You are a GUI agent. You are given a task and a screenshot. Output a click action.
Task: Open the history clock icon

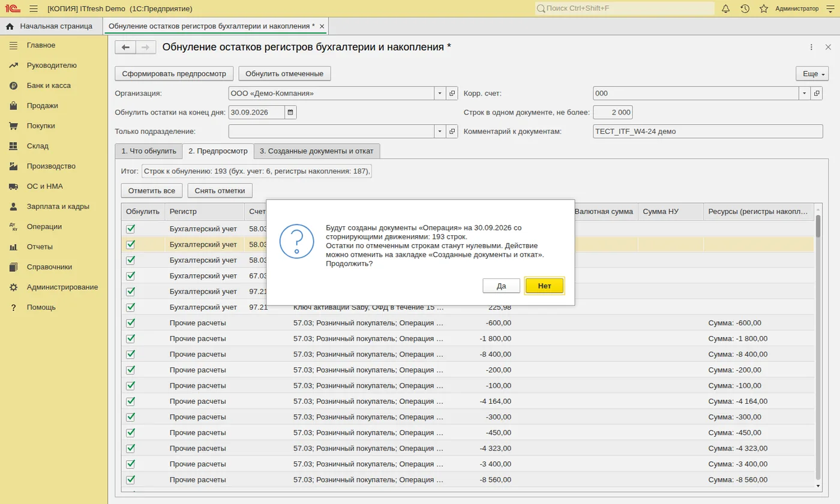pos(745,8)
